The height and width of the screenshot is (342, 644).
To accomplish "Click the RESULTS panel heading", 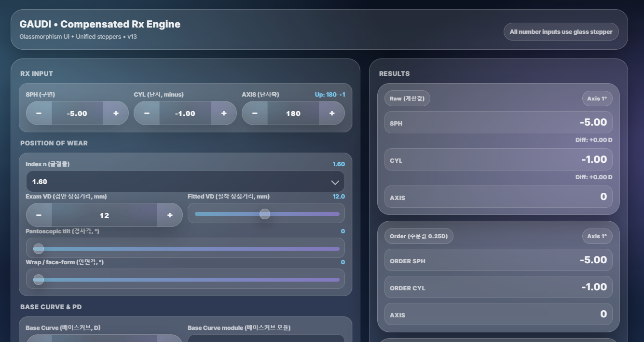I will [394, 73].
